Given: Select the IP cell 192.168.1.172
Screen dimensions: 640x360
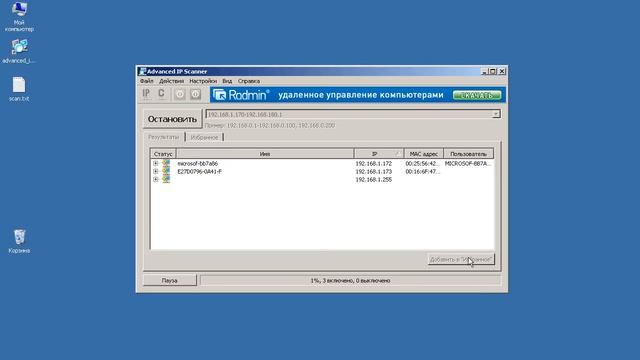Looking at the screenshot, I should click(373, 163).
